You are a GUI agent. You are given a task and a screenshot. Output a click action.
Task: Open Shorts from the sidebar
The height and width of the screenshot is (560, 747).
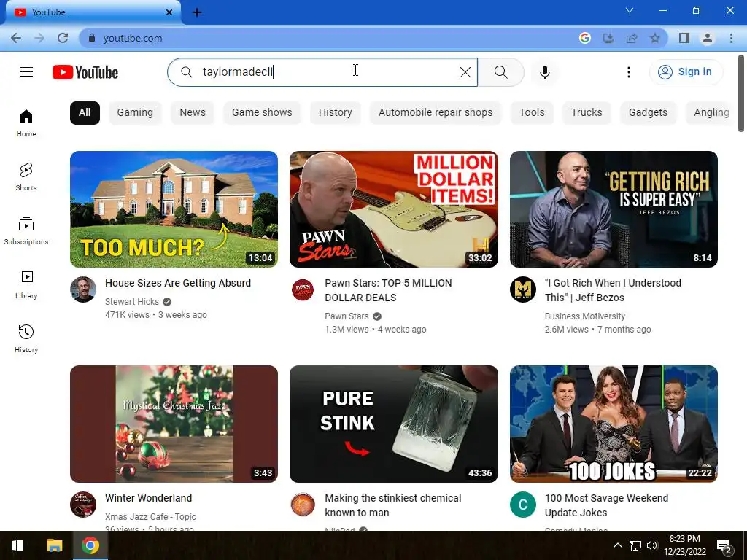26,177
